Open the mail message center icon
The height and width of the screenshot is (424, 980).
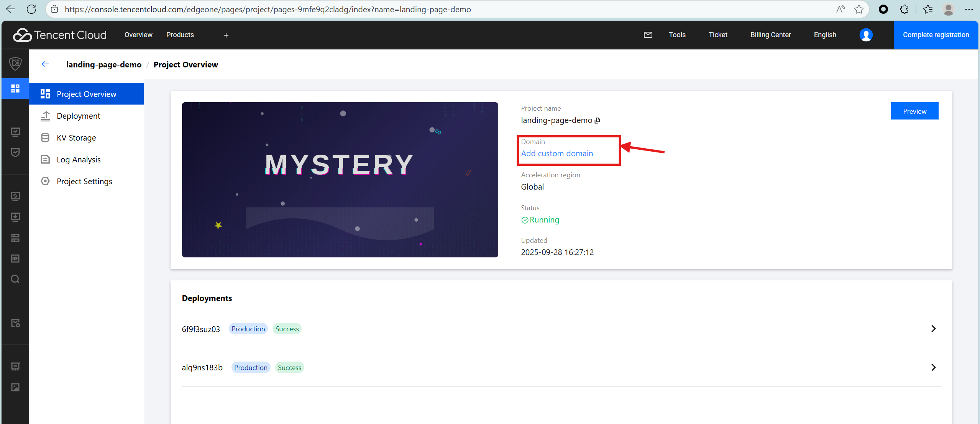point(648,35)
